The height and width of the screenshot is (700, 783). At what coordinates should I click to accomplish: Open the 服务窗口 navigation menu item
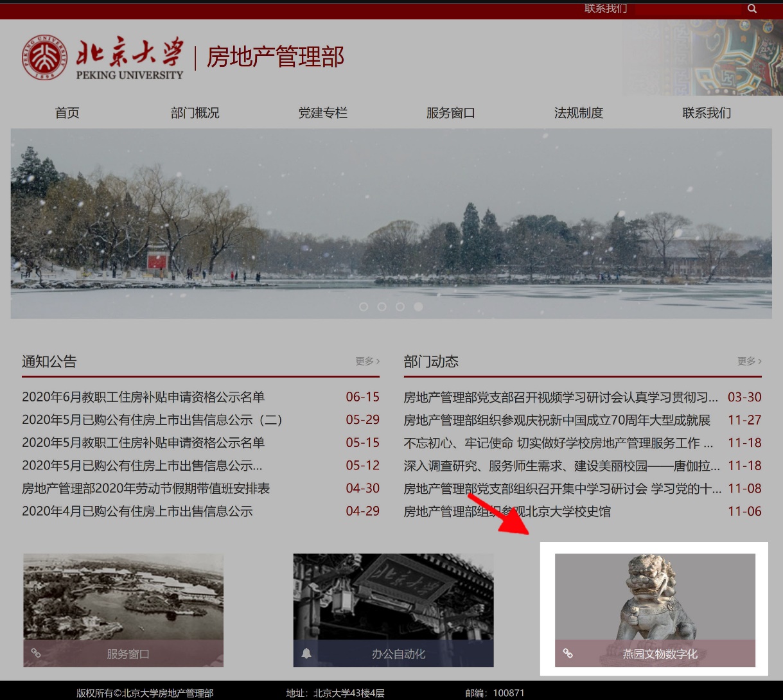point(450,113)
